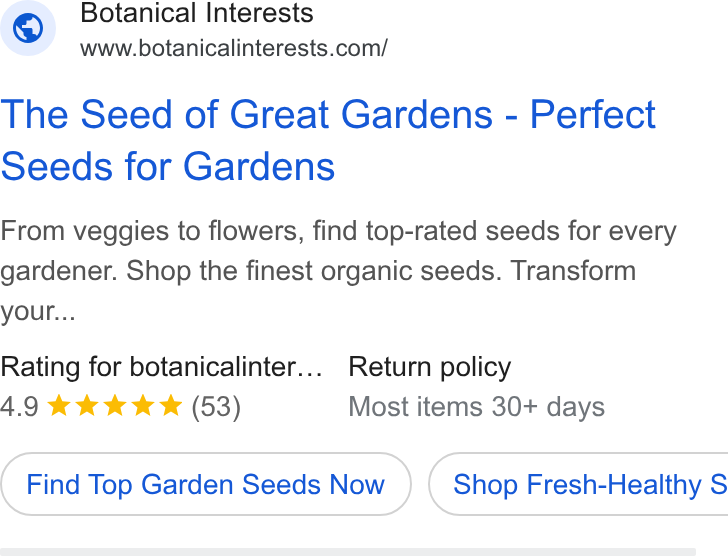Screen dimensions: 728x556
Task: Click the truncated your... snippet ending
Action: pos(38,312)
